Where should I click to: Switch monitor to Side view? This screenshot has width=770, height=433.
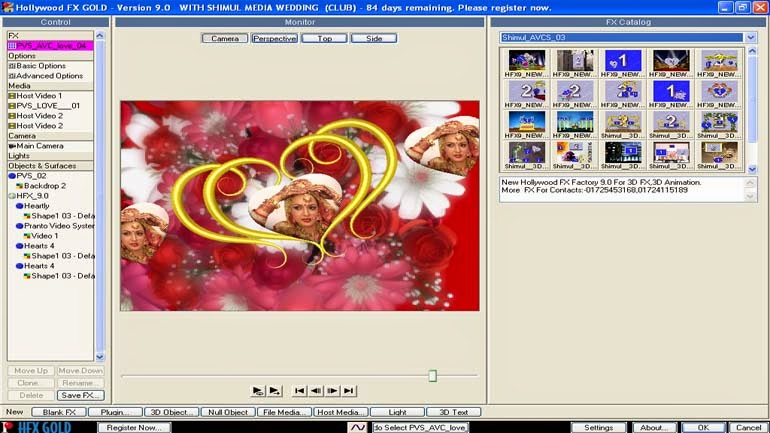(374, 38)
